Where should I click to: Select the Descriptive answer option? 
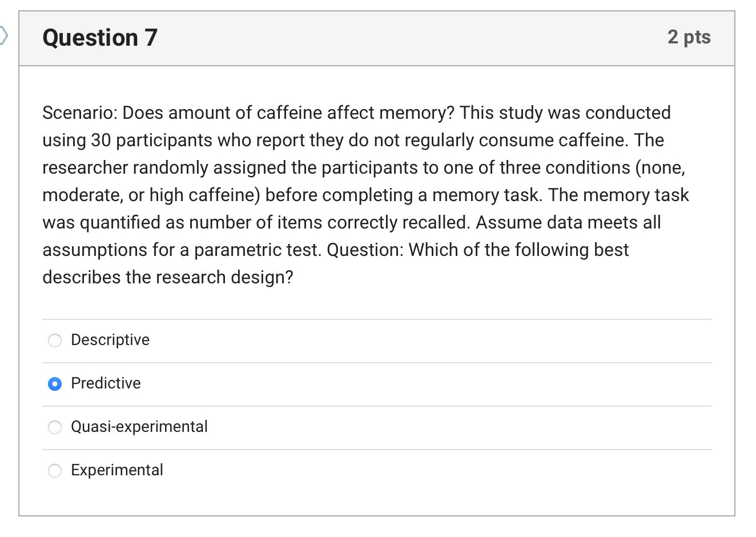pyautogui.click(x=55, y=340)
